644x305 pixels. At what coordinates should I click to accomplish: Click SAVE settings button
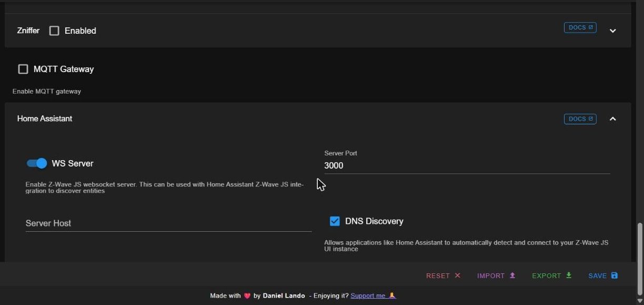603,276
